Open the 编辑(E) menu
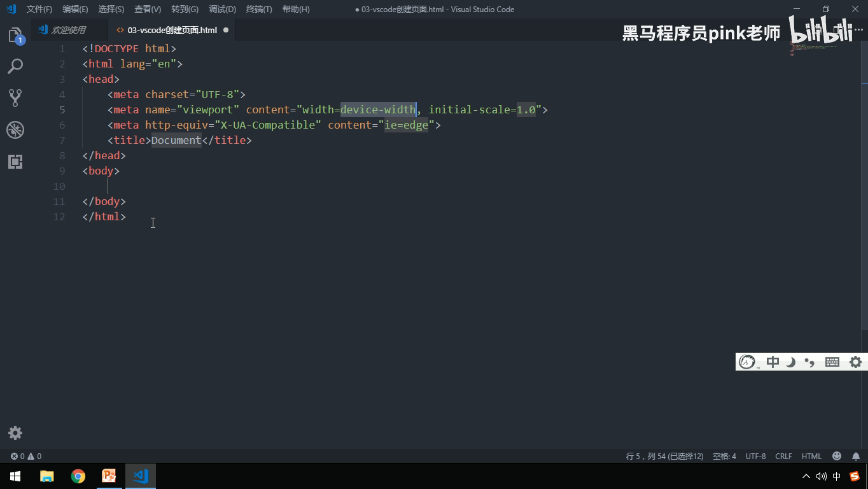This screenshot has height=489, width=868. 75,9
